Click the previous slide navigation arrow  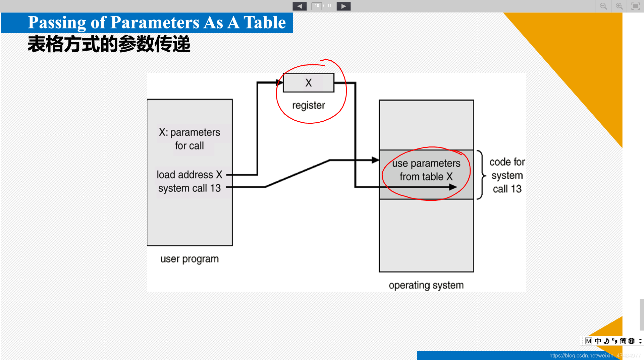[299, 5]
